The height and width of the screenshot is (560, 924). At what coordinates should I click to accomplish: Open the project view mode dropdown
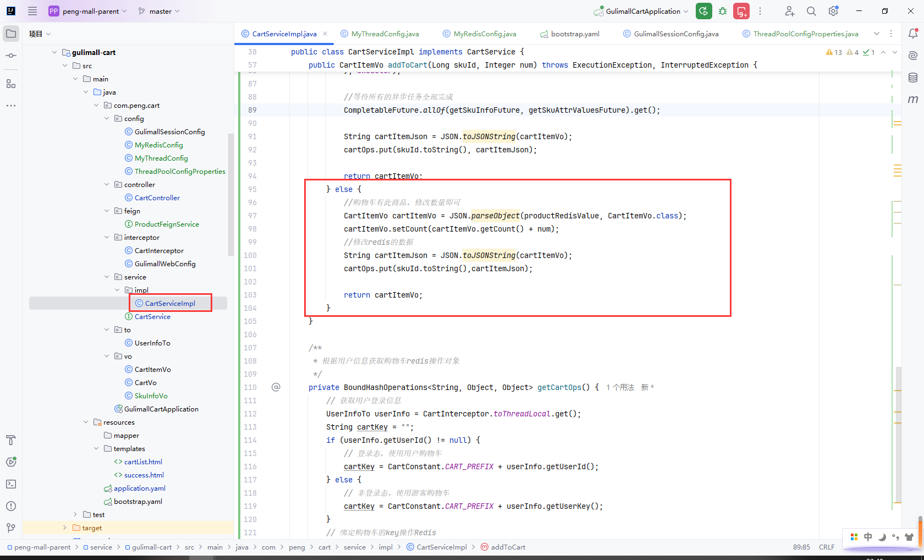40,34
